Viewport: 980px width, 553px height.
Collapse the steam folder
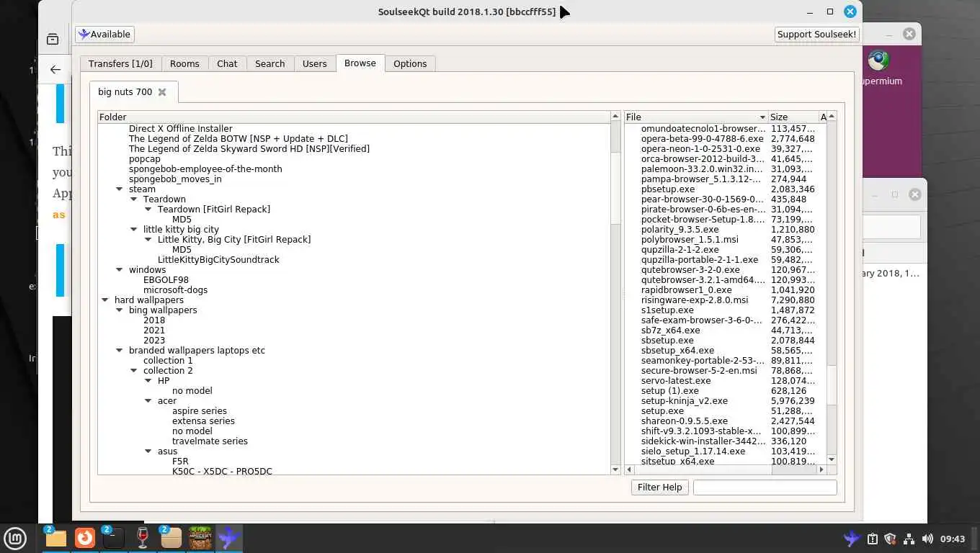click(120, 189)
